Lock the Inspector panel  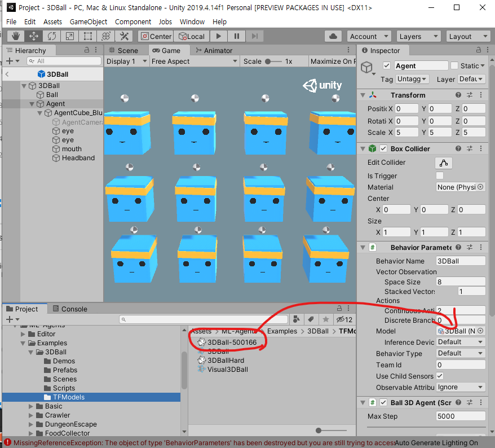(479, 50)
